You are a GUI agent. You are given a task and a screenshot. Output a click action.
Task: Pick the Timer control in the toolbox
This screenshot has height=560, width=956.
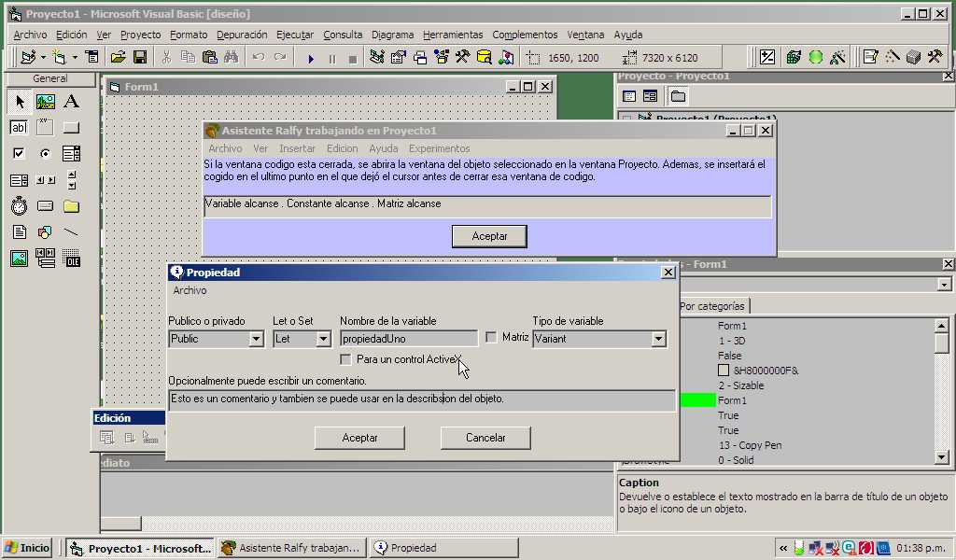(x=20, y=206)
